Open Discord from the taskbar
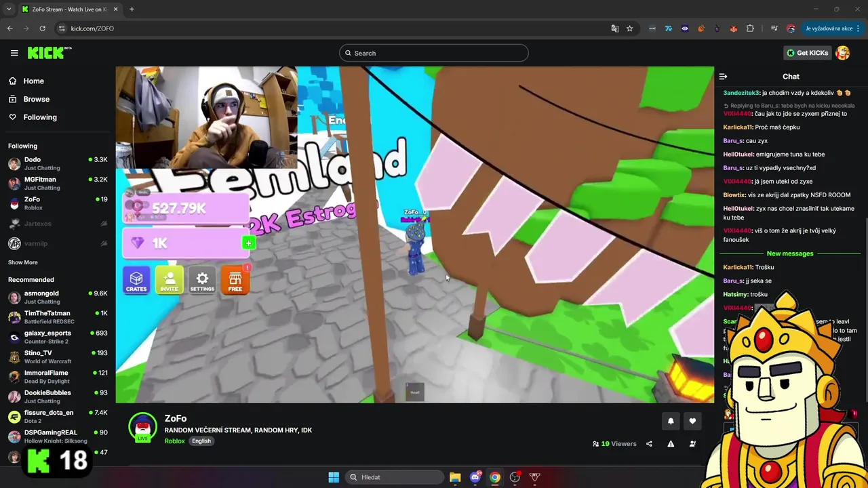 click(x=475, y=477)
